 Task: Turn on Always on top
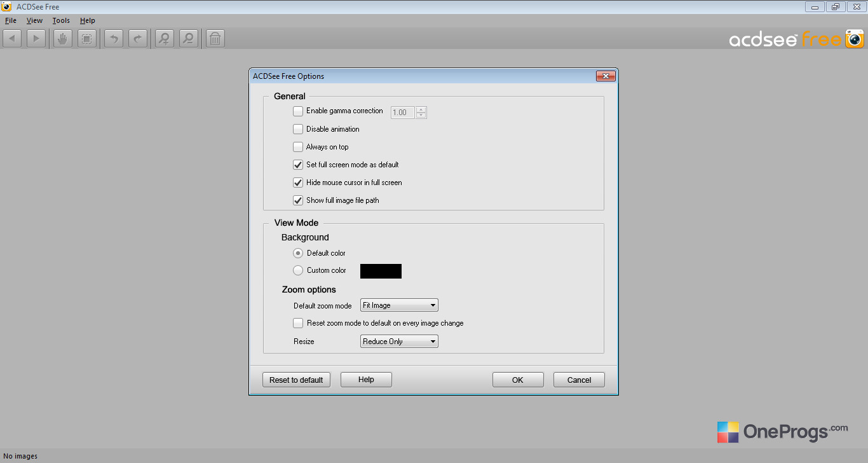298,147
